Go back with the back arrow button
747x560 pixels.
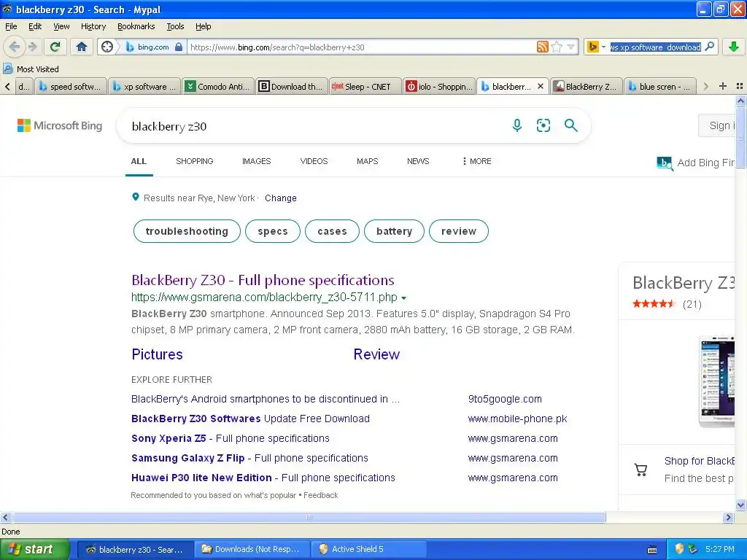click(14, 47)
